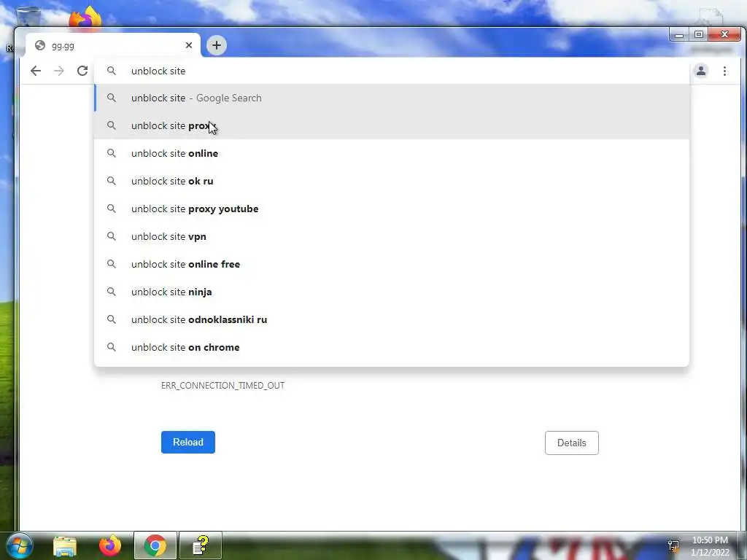The width and height of the screenshot is (747, 560).
Task: Choose 'unblock site online free' suggestion
Action: click(392, 264)
